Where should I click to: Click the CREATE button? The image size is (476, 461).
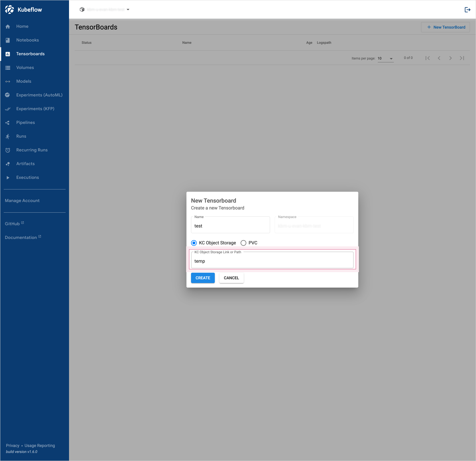[x=203, y=278]
